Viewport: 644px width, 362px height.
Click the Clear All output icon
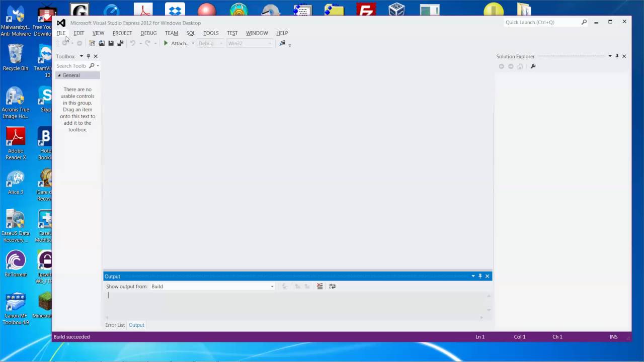tap(319, 287)
